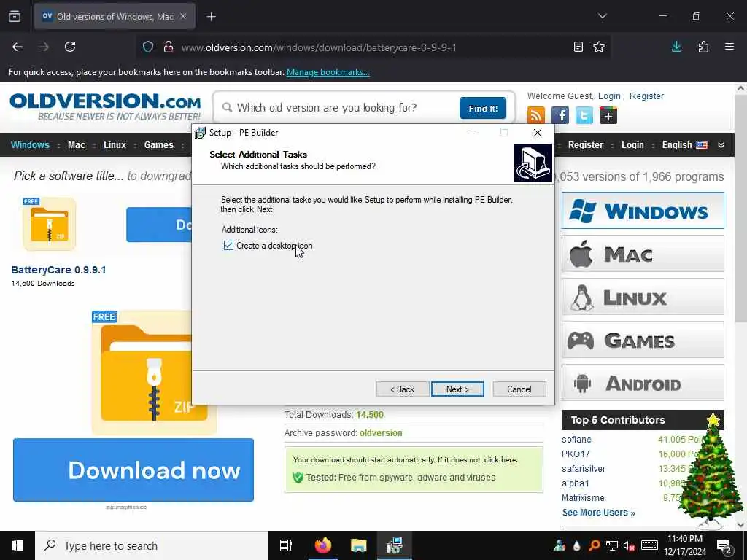This screenshot has width=747, height=560.
Task: Open the notification center icon
Action: [724, 545]
